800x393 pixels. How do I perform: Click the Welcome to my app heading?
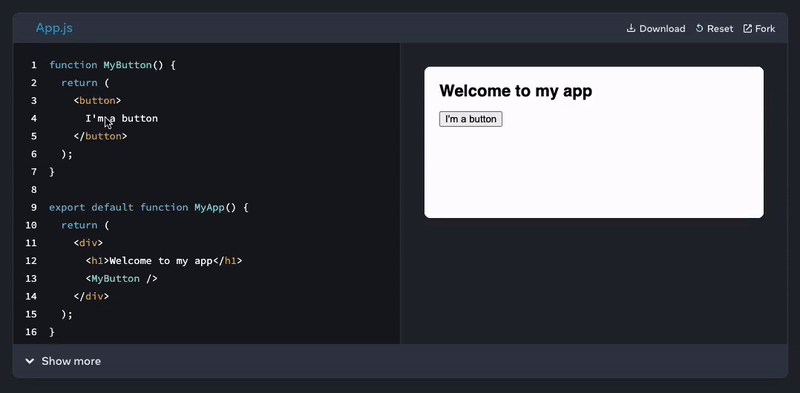click(x=515, y=91)
